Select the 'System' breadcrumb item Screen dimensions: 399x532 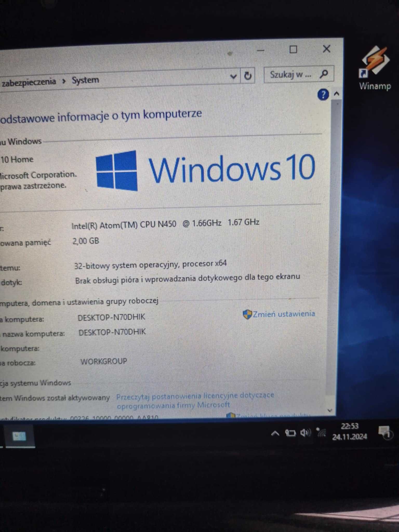85,80
